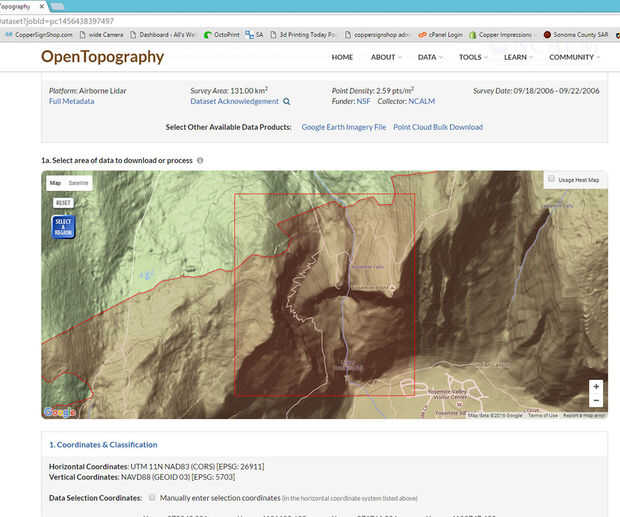Image resolution: width=620 pixels, height=517 pixels.
Task: Open Point Cloud Bulk Download link
Action: point(438,127)
